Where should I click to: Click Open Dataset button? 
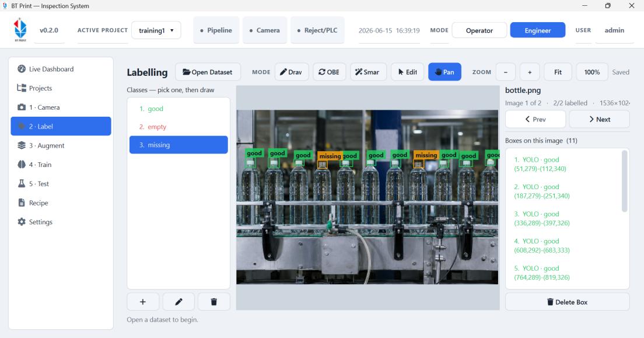point(208,72)
